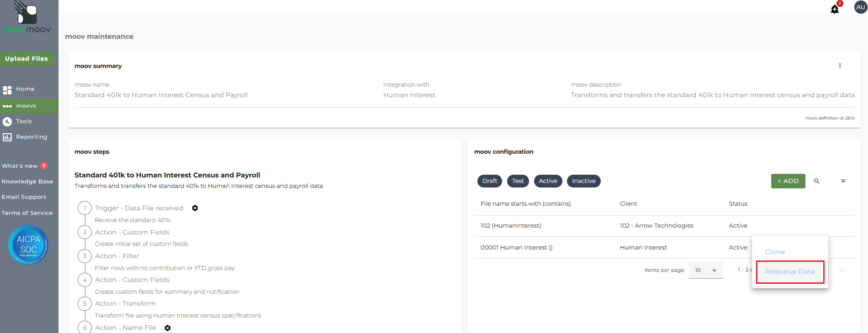Open the notifications bell

pos(835,9)
